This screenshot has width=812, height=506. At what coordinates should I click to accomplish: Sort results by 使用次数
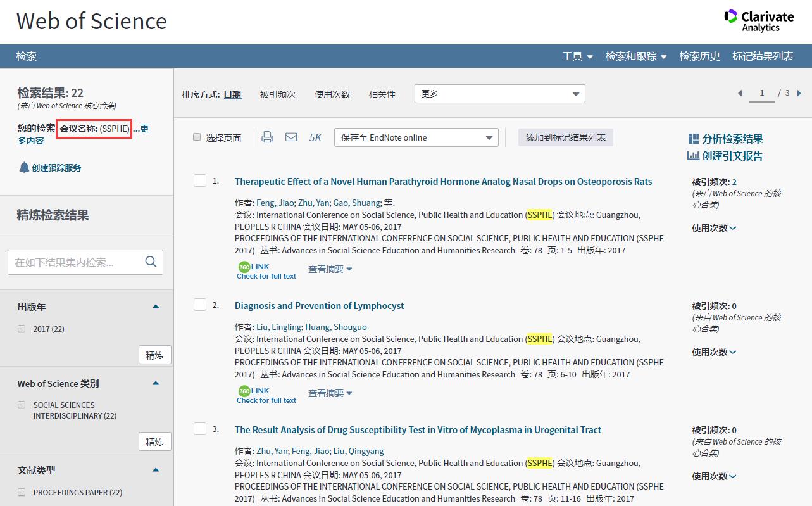point(332,94)
